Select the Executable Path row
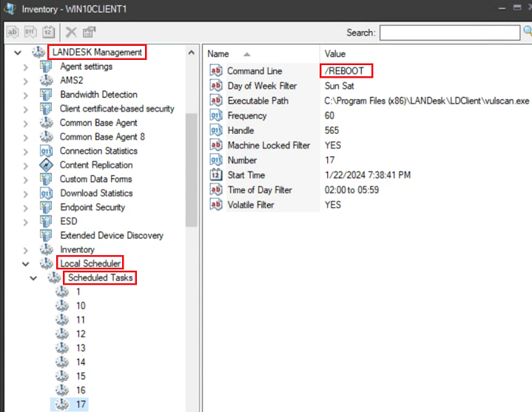 point(257,101)
